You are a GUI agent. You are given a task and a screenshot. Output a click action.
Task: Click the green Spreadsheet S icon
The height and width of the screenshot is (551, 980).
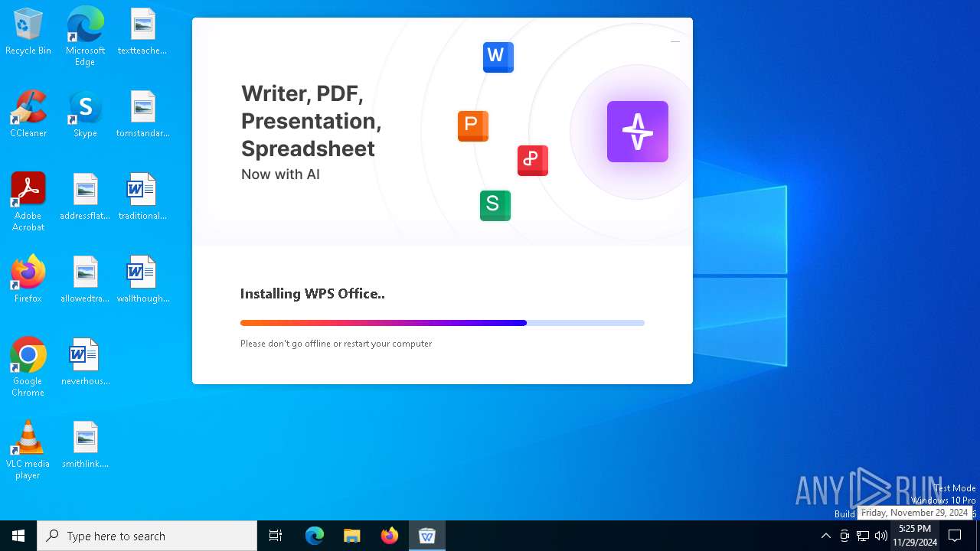click(x=495, y=205)
